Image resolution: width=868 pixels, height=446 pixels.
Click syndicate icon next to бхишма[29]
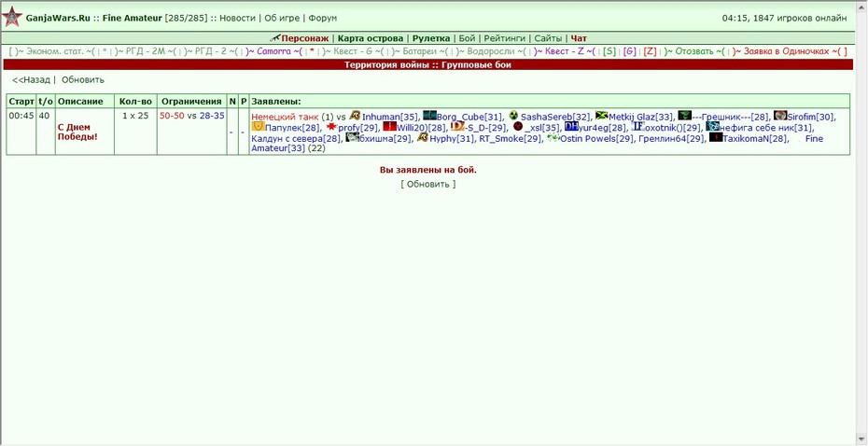point(353,138)
